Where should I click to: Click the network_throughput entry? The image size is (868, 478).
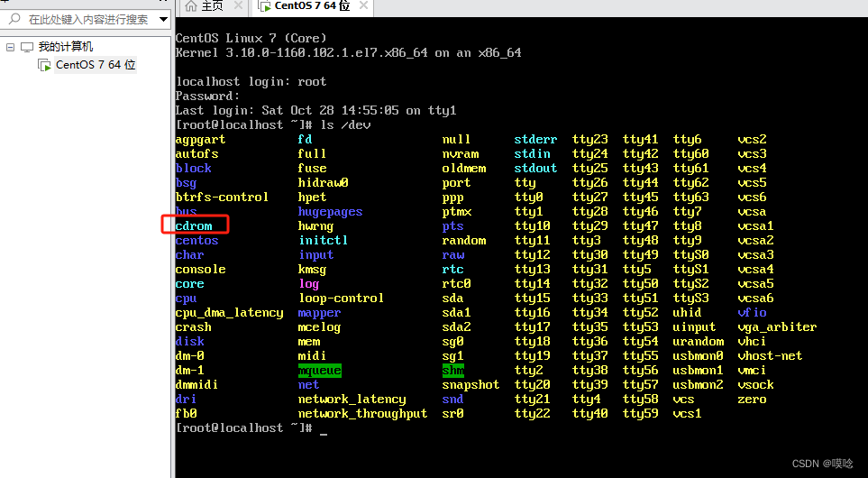[362, 414]
